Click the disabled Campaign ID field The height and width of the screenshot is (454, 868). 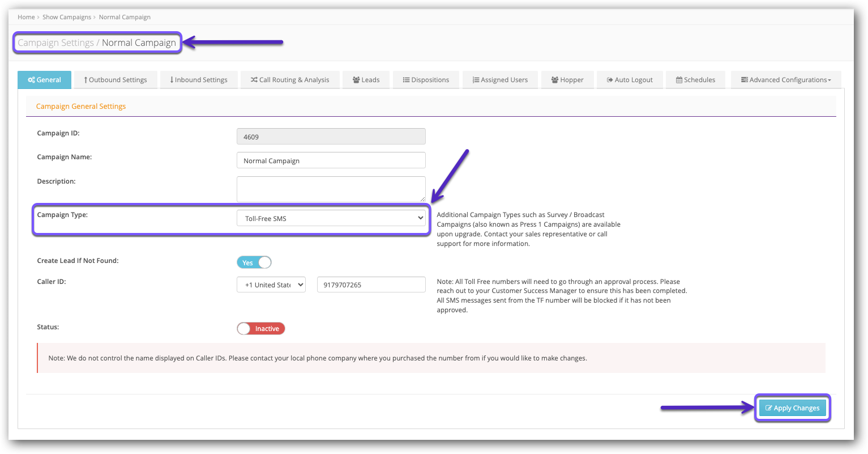point(331,137)
